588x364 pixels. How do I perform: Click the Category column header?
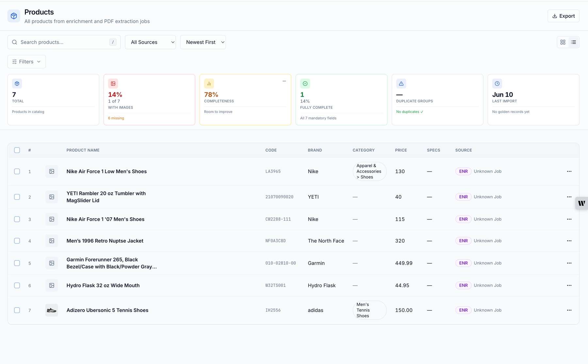pos(364,150)
